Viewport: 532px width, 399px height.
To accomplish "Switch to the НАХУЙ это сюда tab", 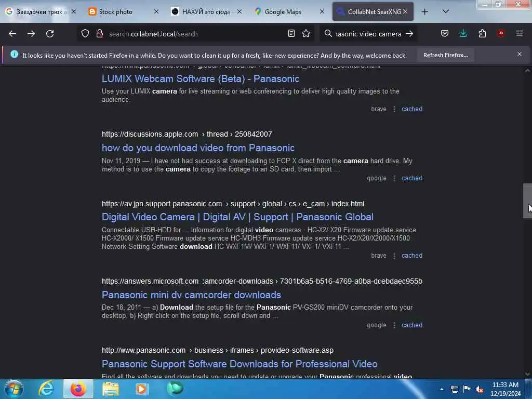I will click(x=206, y=12).
